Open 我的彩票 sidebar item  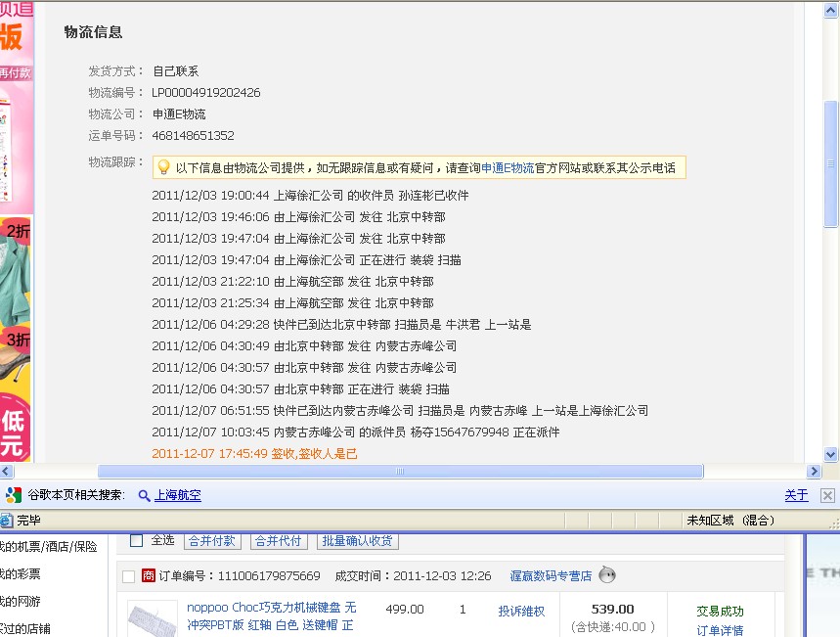tap(21, 573)
